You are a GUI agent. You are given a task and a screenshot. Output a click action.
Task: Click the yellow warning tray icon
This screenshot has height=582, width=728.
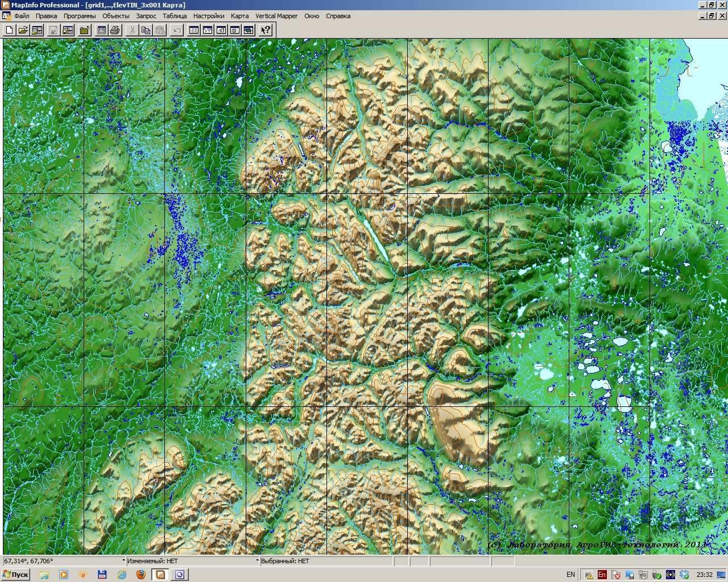589,575
